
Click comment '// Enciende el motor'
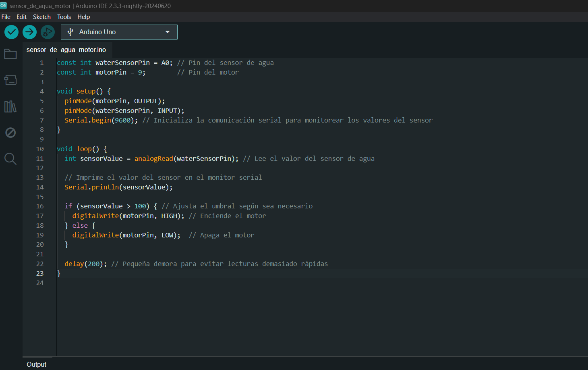pyautogui.click(x=228, y=216)
